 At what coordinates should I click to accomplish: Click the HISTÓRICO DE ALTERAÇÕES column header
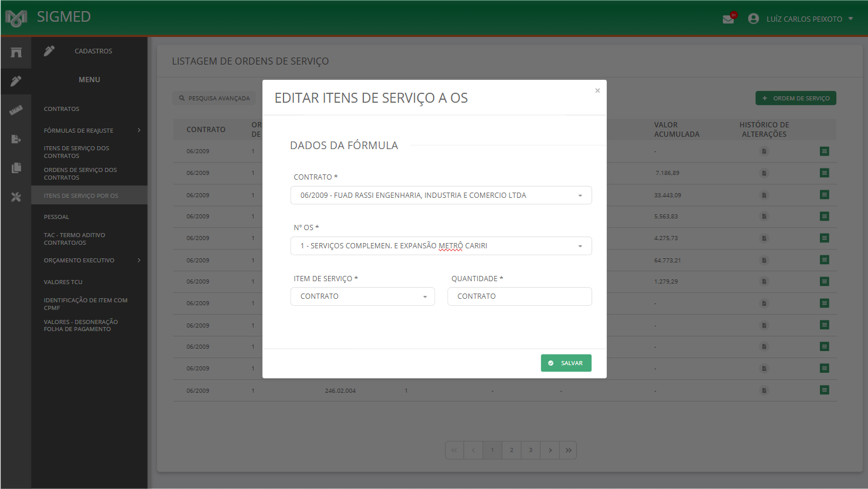pyautogui.click(x=764, y=130)
